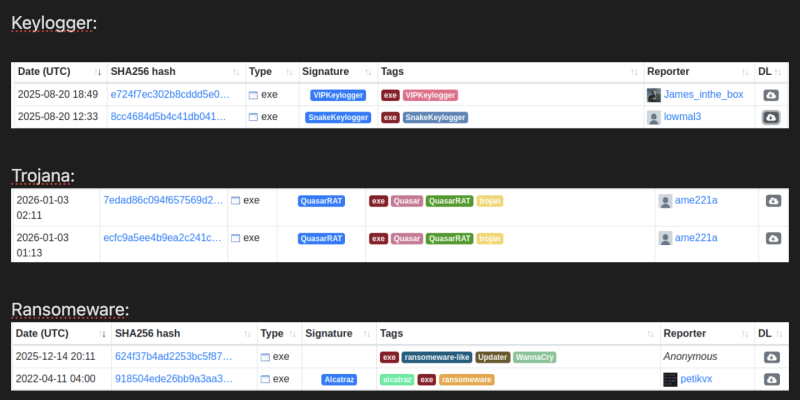Download the QuasarRAT sample dated 01:13
This screenshot has height=400, width=800.
tap(773, 238)
